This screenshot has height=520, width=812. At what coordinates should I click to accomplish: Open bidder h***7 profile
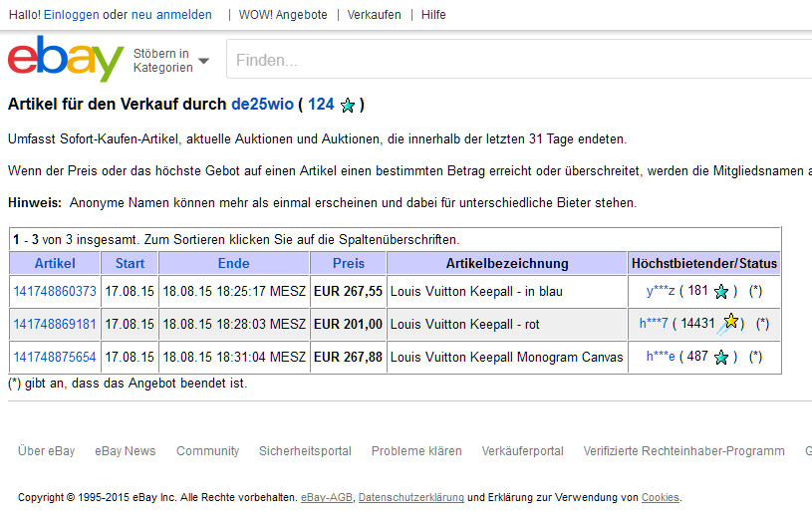click(x=654, y=323)
